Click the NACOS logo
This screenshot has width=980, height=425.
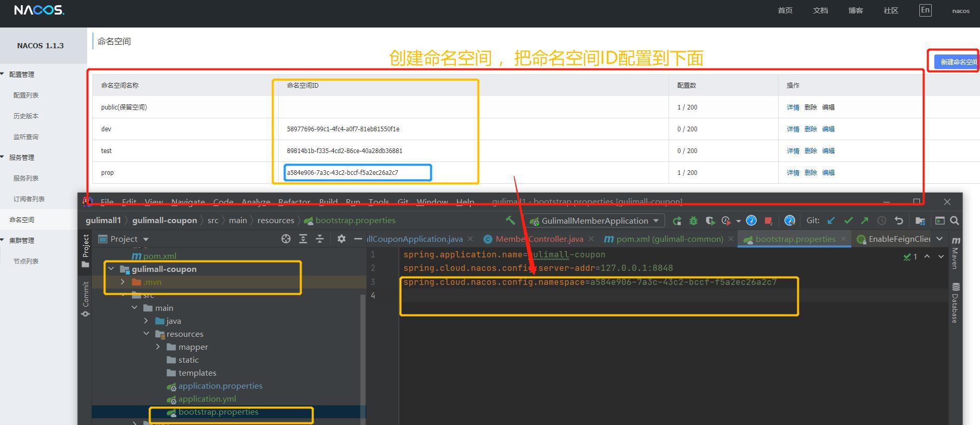pyautogui.click(x=39, y=10)
